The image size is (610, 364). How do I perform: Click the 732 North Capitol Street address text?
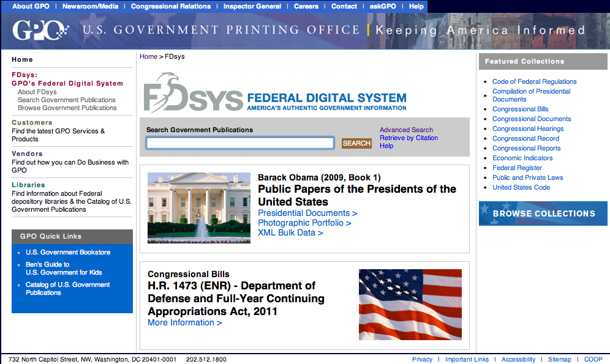[92, 359]
